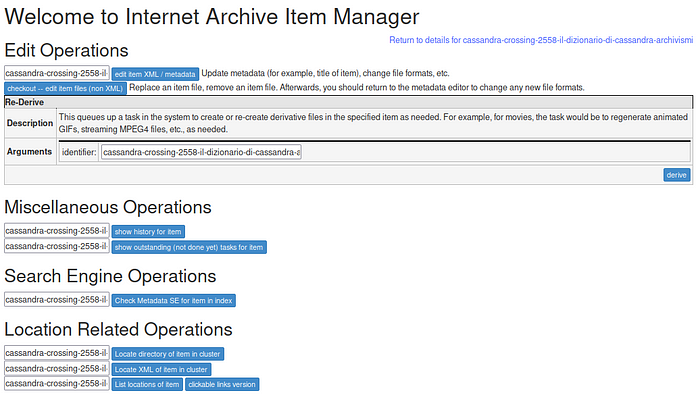Screen dimensions: 700x399
Task: Click the field beside Locate XML button
Action: [x=57, y=369]
